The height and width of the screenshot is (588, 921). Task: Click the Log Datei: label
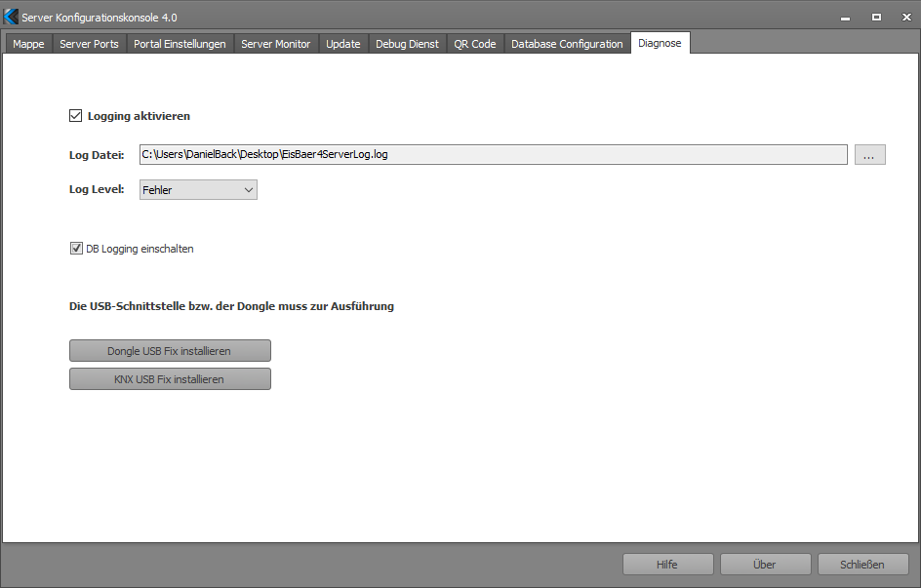point(97,155)
